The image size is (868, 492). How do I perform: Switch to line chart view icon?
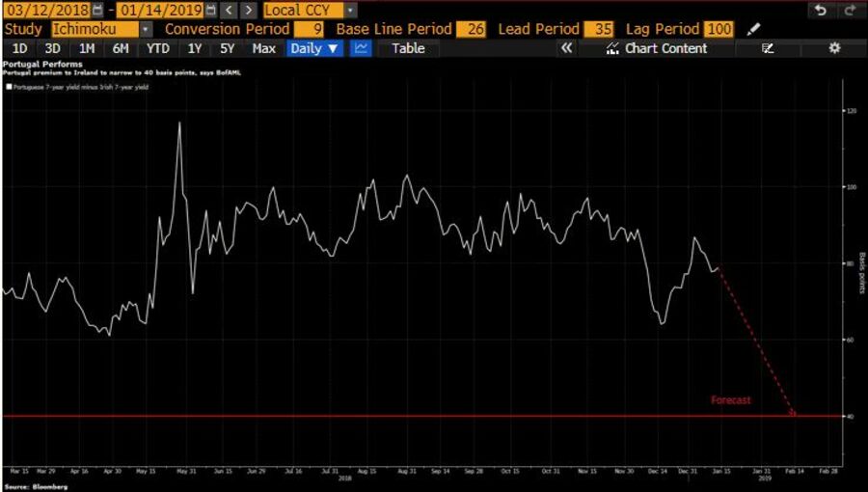(x=361, y=48)
